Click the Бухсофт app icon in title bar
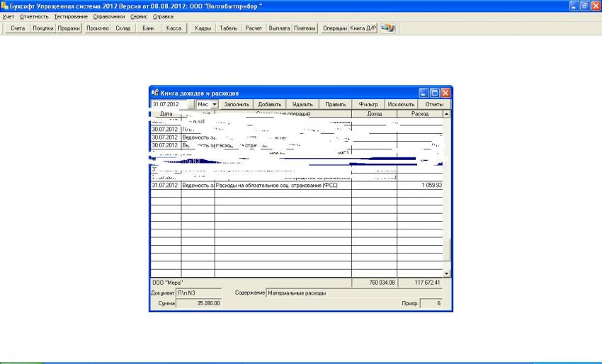Image resolution: width=602 pixels, height=364 pixels. (x=4, y=5)
